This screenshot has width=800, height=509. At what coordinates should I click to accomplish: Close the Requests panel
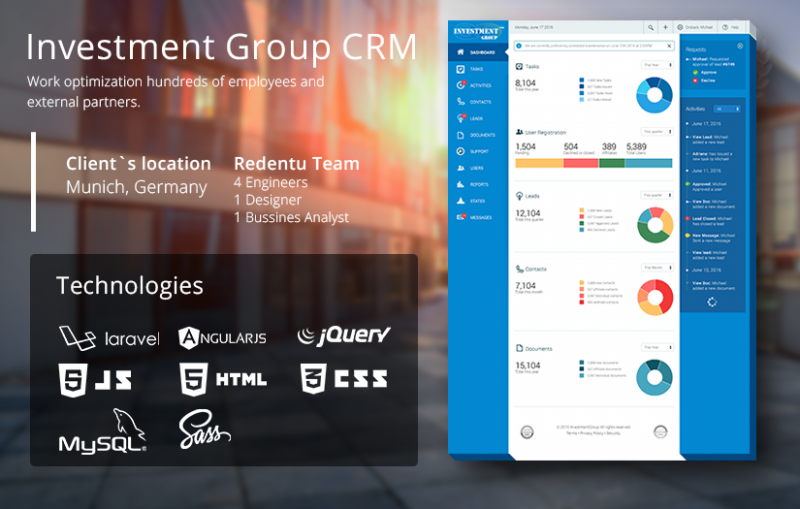point(740,46)
